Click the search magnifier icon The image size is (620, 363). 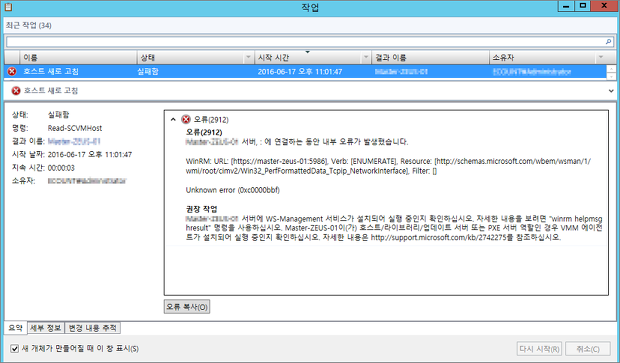(608, 42)
